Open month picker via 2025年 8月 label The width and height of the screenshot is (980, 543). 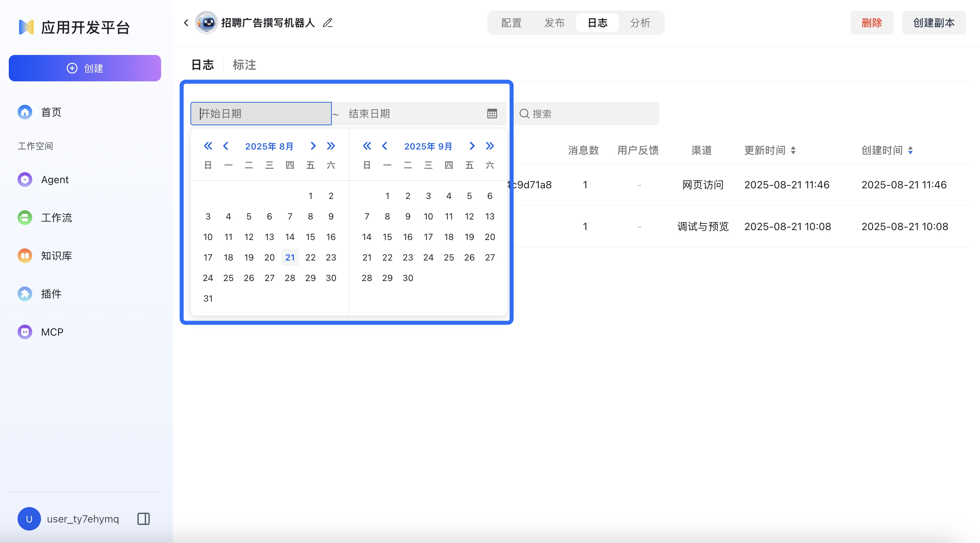269,146
